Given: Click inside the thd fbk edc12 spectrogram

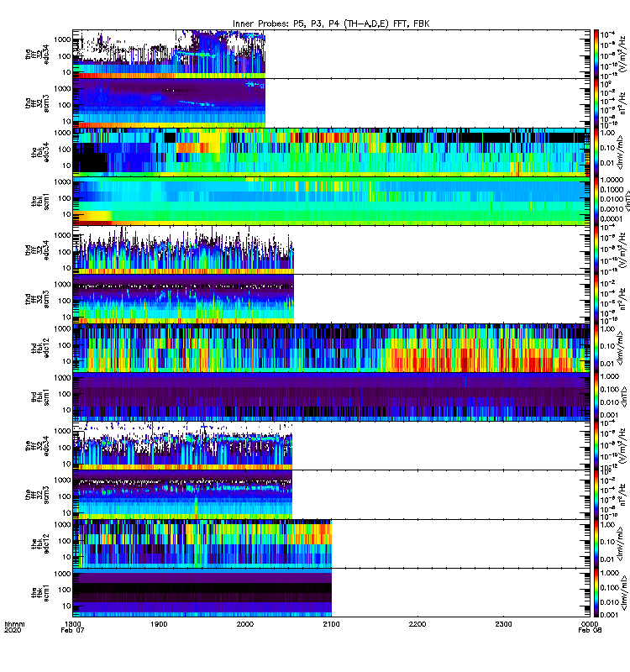Looking at the screenshot, I should [331, 348].
